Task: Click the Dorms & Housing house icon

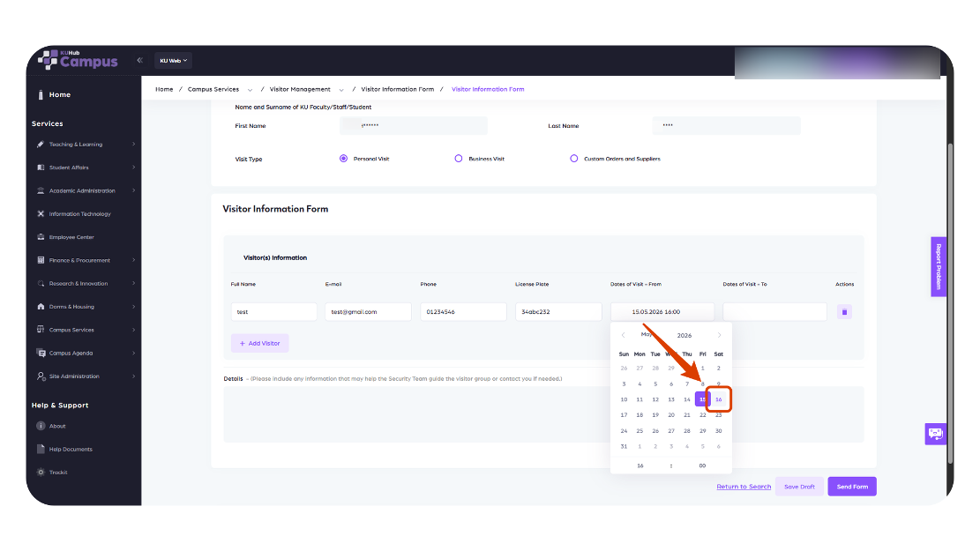Action: point(41,307)
